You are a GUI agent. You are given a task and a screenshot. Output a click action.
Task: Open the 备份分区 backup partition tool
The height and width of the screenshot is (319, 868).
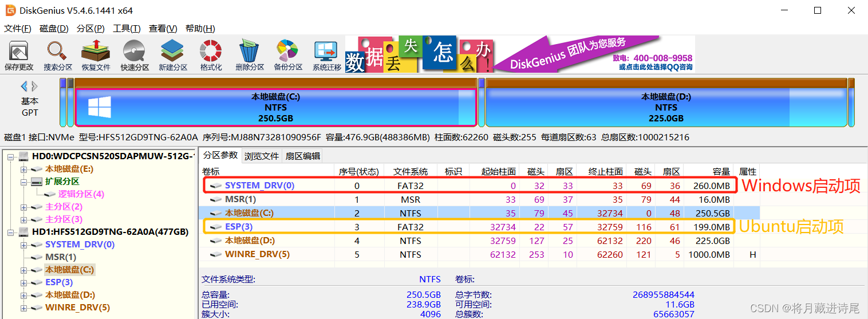[287, 56]
